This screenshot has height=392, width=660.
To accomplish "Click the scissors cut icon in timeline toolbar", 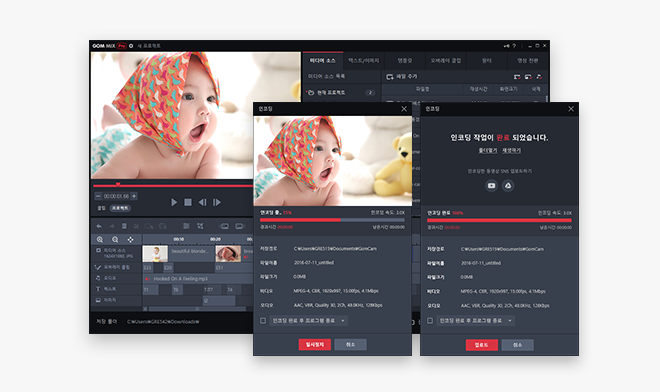I will [136, 226].
